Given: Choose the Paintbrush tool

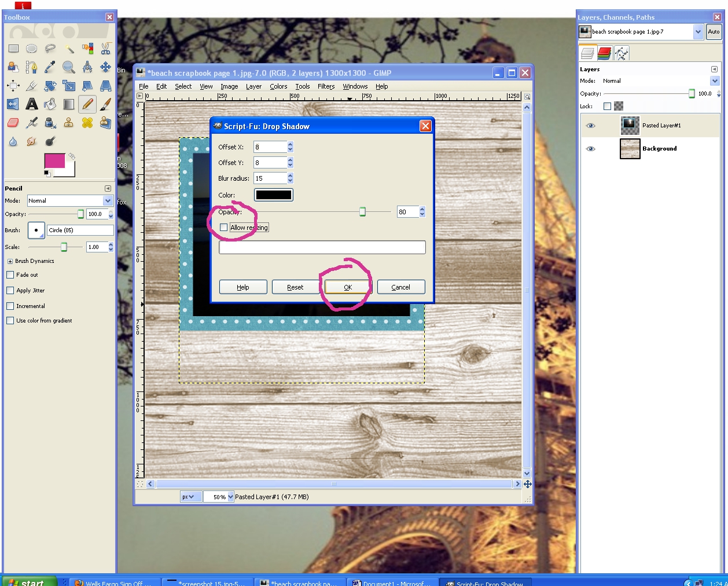Looking at the screenshot, I should pos(106,104).
